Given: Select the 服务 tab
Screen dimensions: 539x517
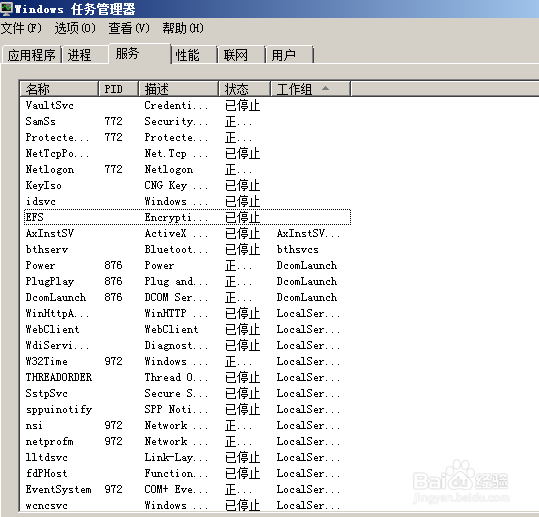Looking at the screenshot, I should 140,53.
